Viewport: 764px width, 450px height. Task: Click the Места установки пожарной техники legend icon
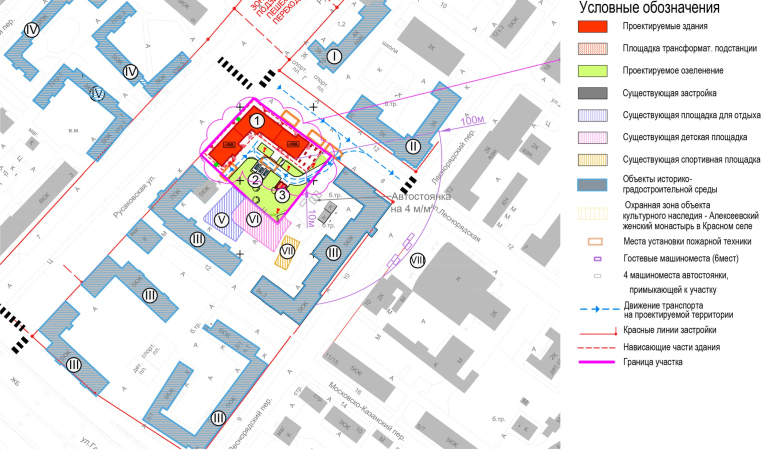tap(598, 241)
